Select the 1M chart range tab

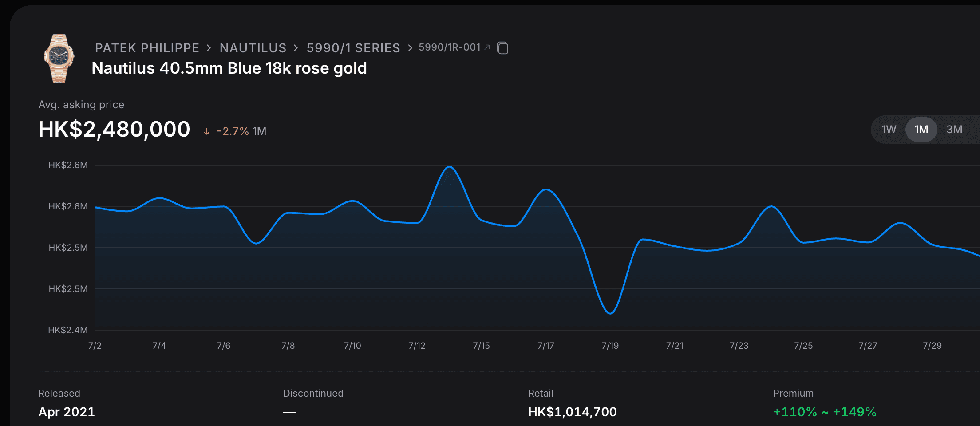921,130
